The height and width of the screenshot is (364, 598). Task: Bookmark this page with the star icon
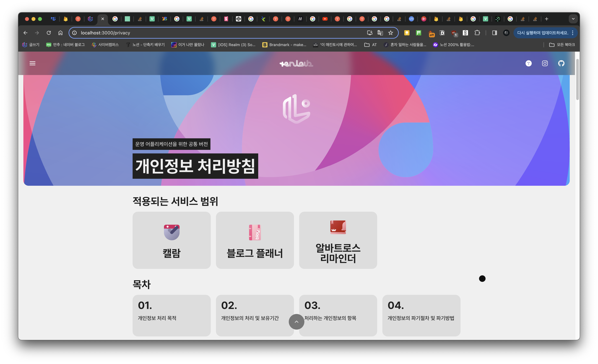[390, 33]
